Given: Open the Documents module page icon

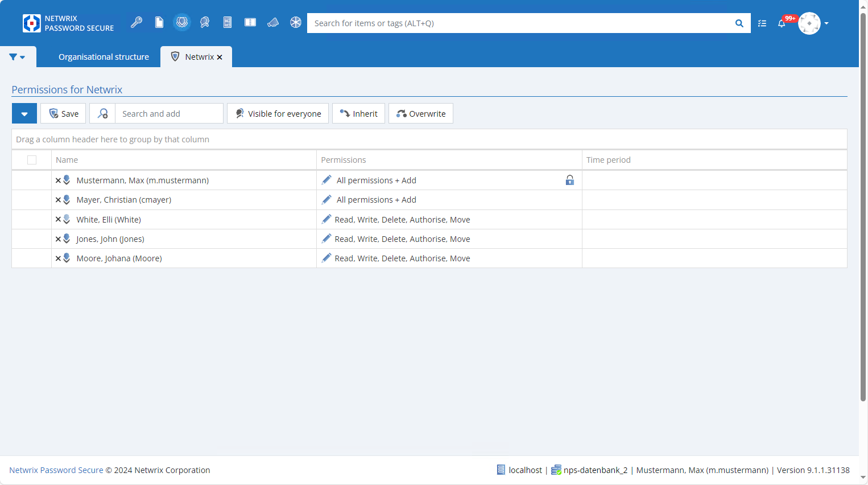Looking at the screenshot, I should (x=159, y=23).
